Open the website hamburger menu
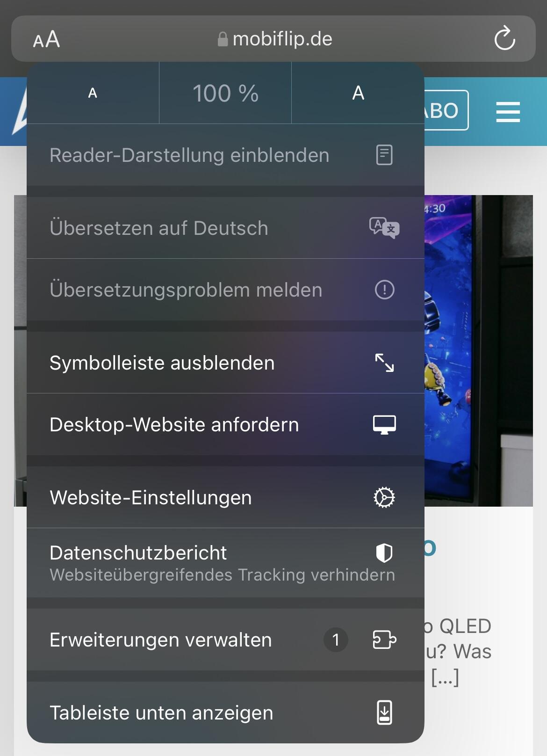547x756 pixels. coord(508,112)
